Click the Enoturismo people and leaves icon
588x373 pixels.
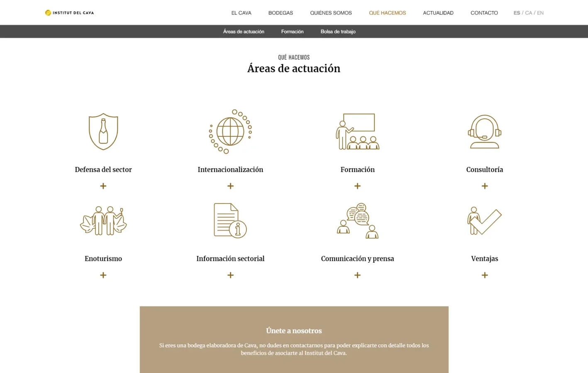click(103, 220)
